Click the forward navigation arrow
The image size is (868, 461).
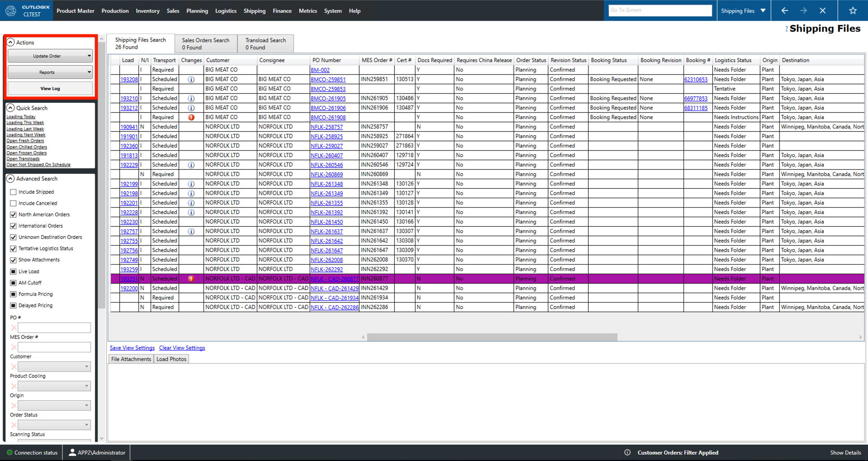point(803,10)
